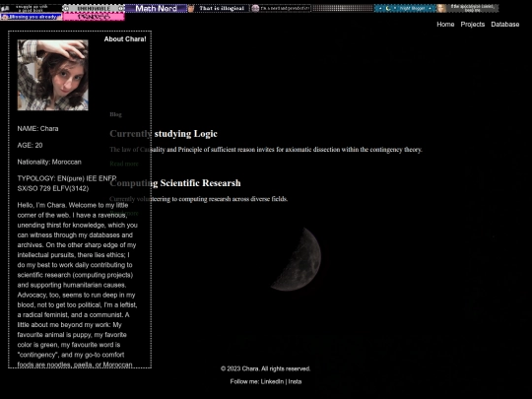Open the Insta footer link

click(x=295, y=381)
